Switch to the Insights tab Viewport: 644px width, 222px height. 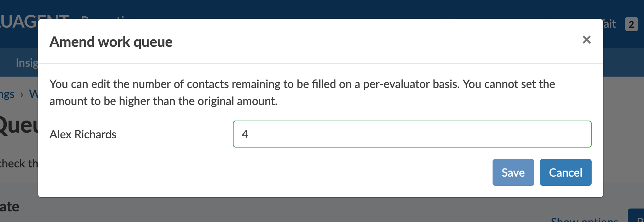click(27, 62)
